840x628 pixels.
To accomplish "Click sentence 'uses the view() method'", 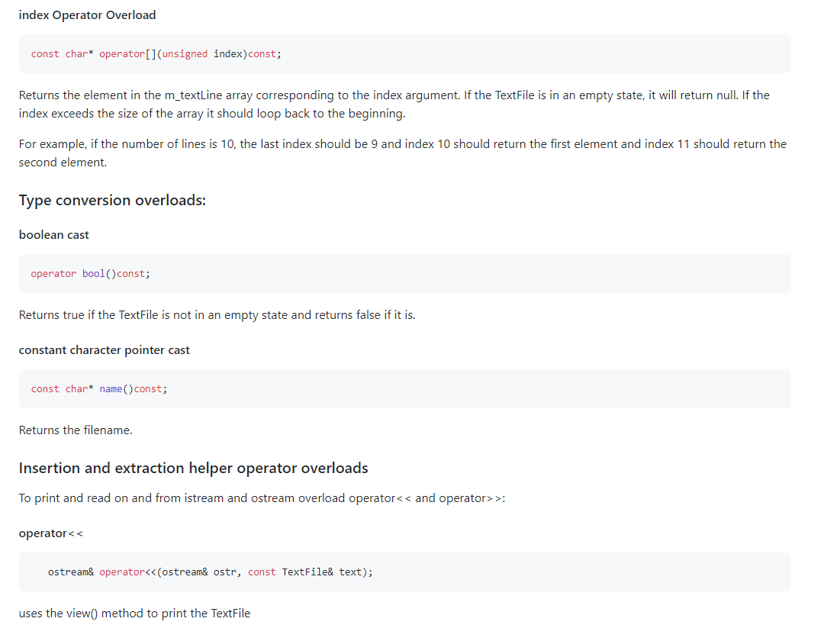I will [x=134, y=614].
